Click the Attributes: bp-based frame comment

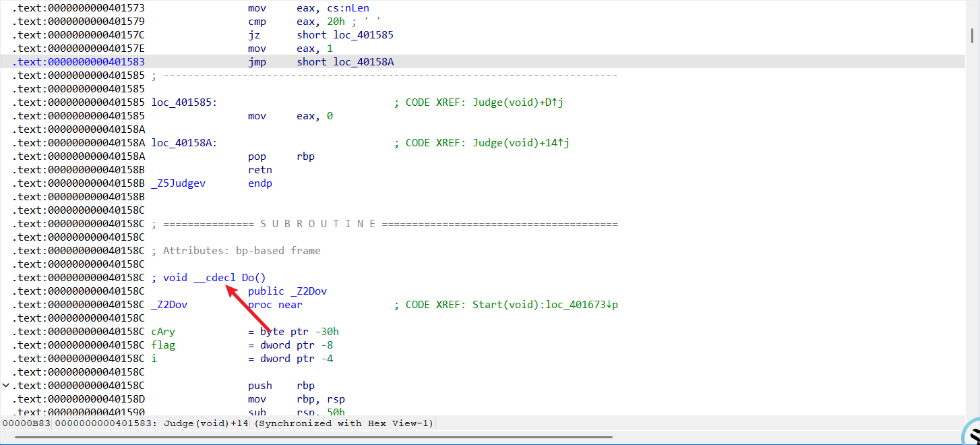(x=236, y=251)
